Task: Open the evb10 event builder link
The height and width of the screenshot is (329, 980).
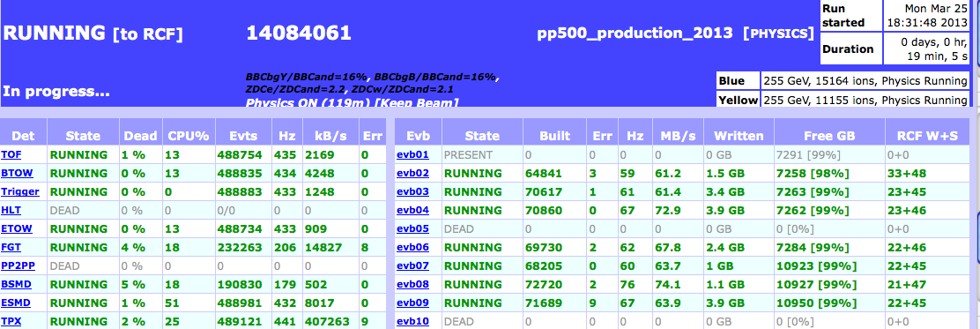Action: pyautogui.click(x=412, y=321)
